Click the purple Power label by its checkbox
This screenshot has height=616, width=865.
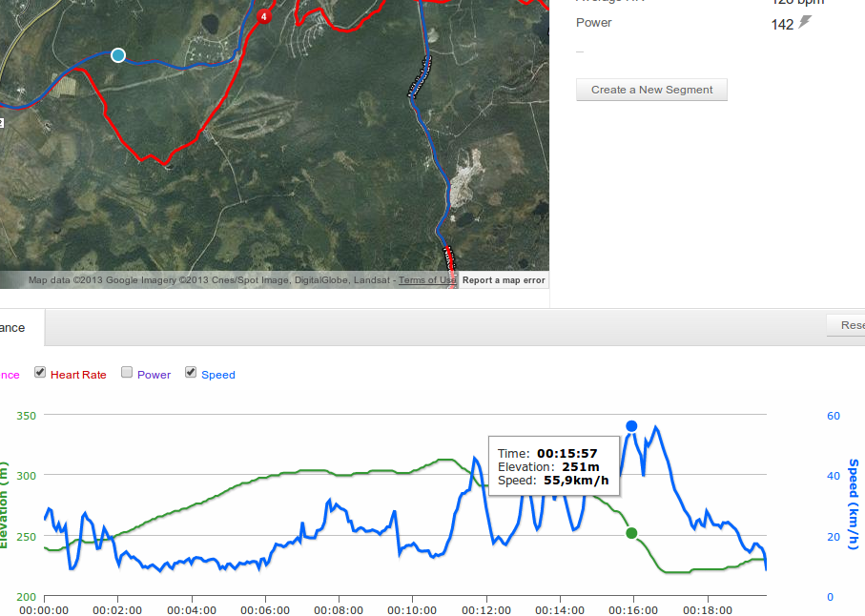coord(154,375)
